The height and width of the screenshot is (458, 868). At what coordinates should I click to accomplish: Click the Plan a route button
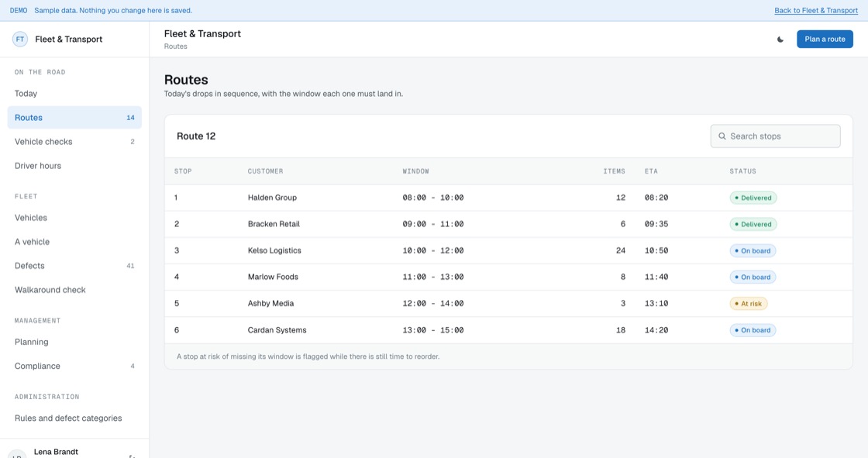click(x=825, y=40)
